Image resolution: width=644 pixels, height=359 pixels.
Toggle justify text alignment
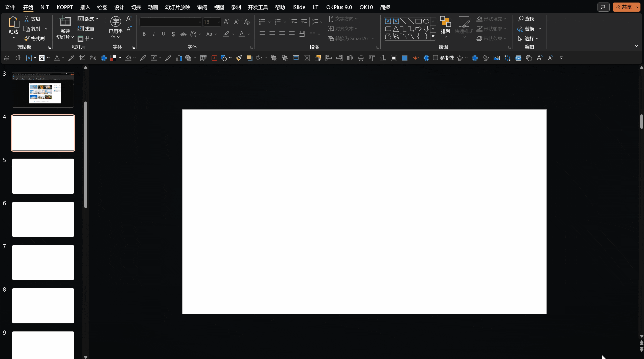point(292,34)
